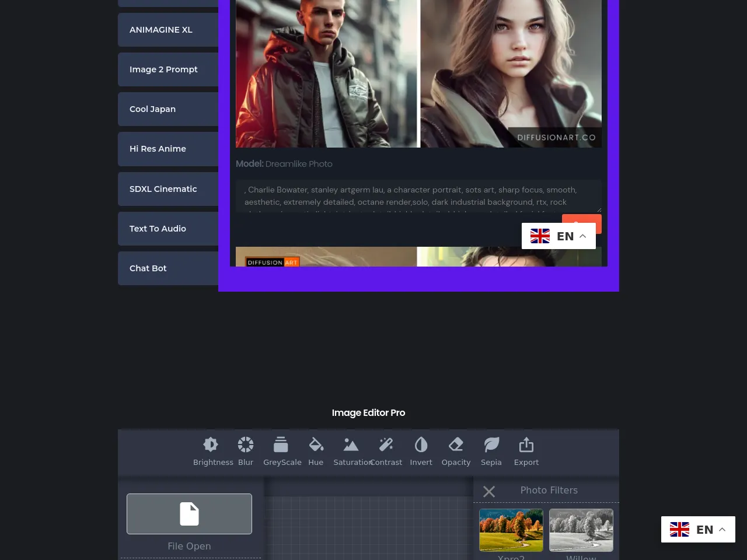Apply the Sepia leaf filter
The height and width of the screenshot is (560, 747).
point(491,445)
